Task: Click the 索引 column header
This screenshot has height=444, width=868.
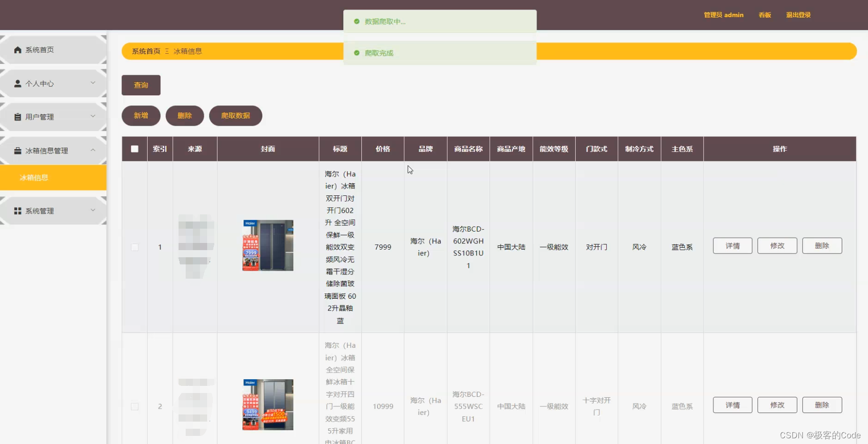Action: 160,149
